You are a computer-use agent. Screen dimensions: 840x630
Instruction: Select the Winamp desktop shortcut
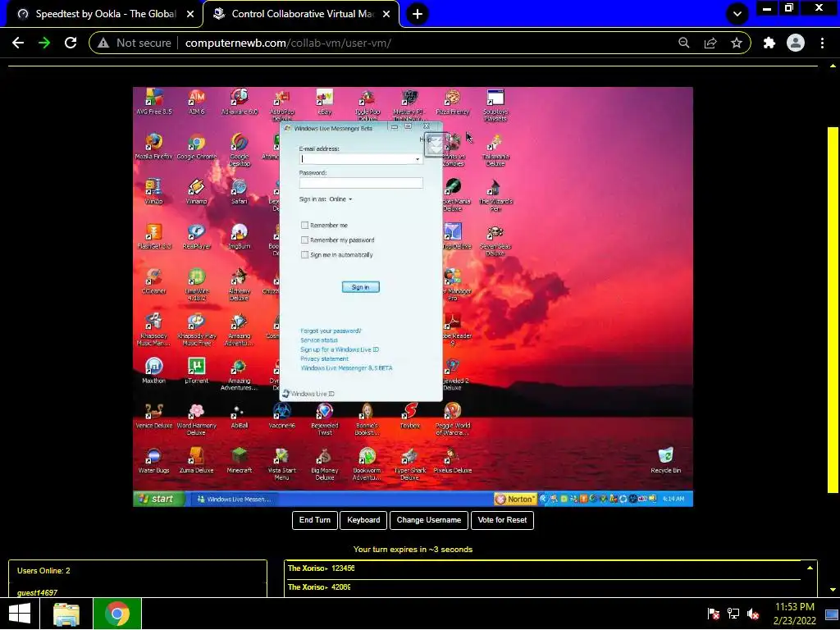tap(197, 191)
